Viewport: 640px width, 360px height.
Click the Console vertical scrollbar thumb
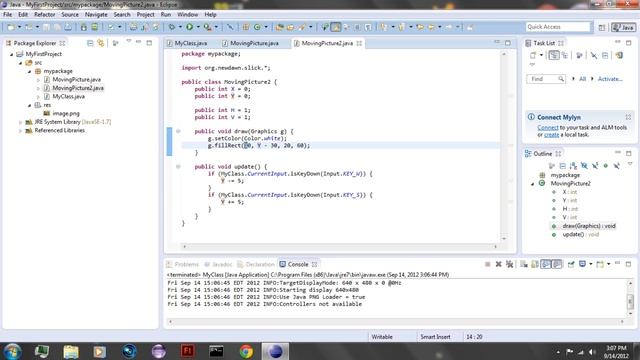[x=630, y=301]
